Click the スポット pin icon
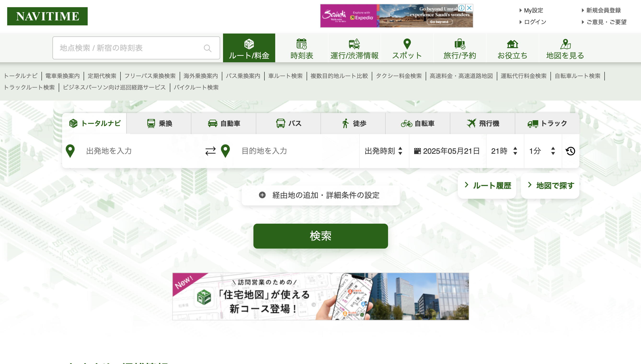Viewport: 641px width, 364px height. coord(407,44)
